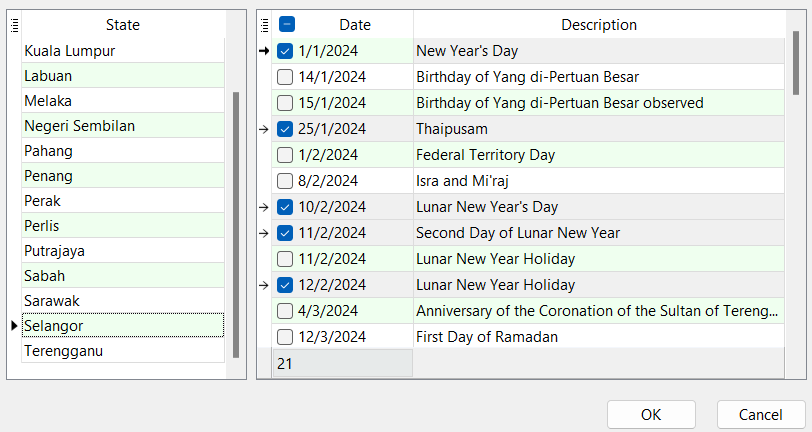Click the State column header
The width and height of the screenshot is (812, 432).
pos(122,25)
